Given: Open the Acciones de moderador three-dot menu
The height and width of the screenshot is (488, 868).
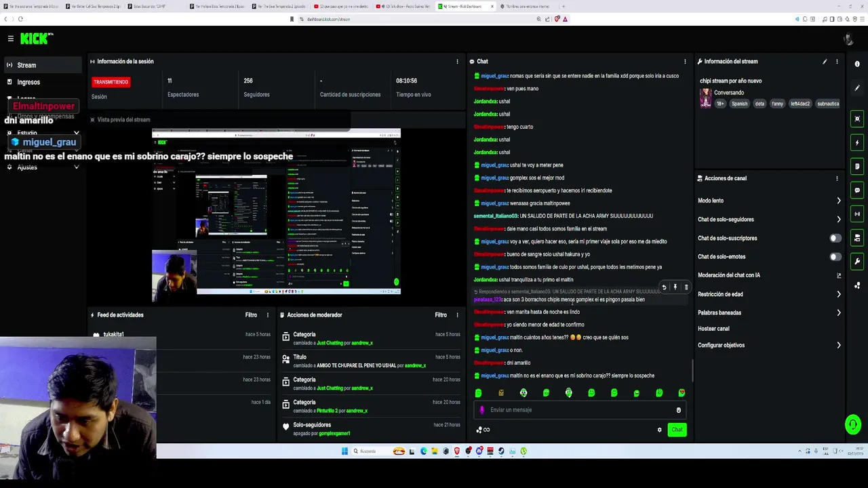Looking at the screenshot, I should point(457,315).
